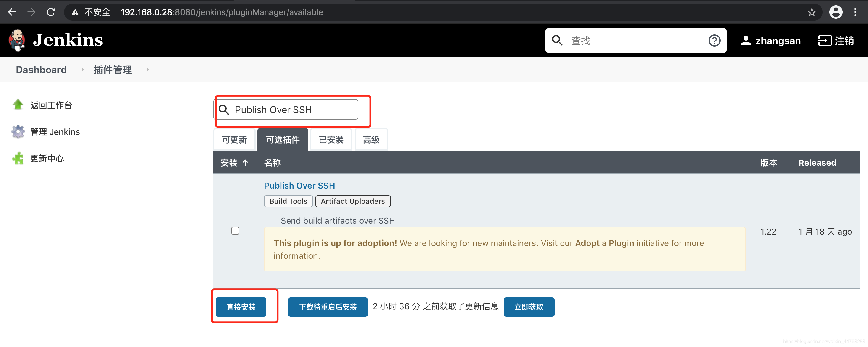
Task: Click 立即获取 button
Action: (529, 307)
